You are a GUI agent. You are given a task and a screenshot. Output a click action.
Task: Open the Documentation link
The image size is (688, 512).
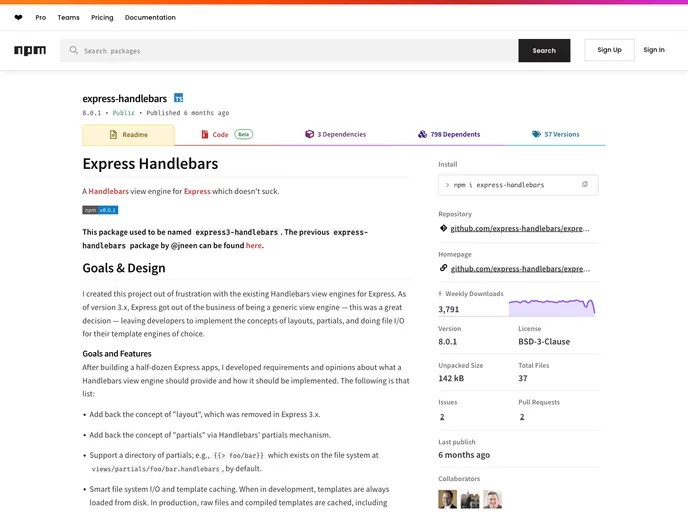[150, 18]
